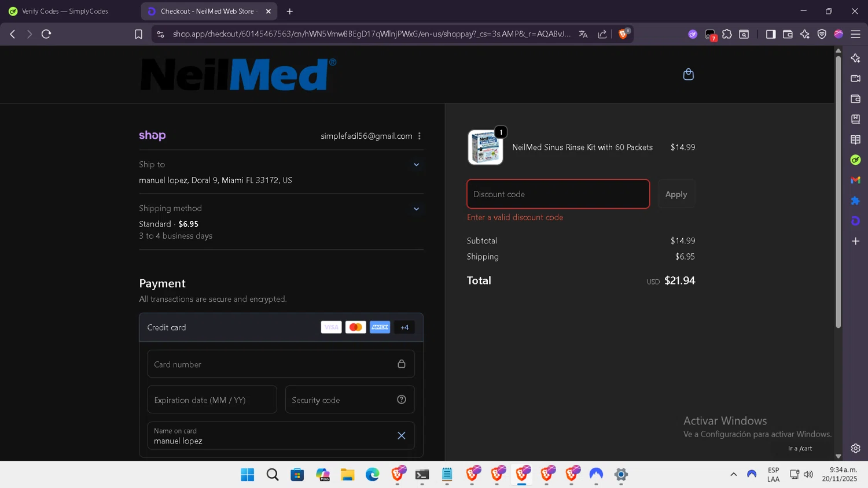Click the browser address bar URL
The height and width of the screenshot is (488, 868).
(372, 34)
